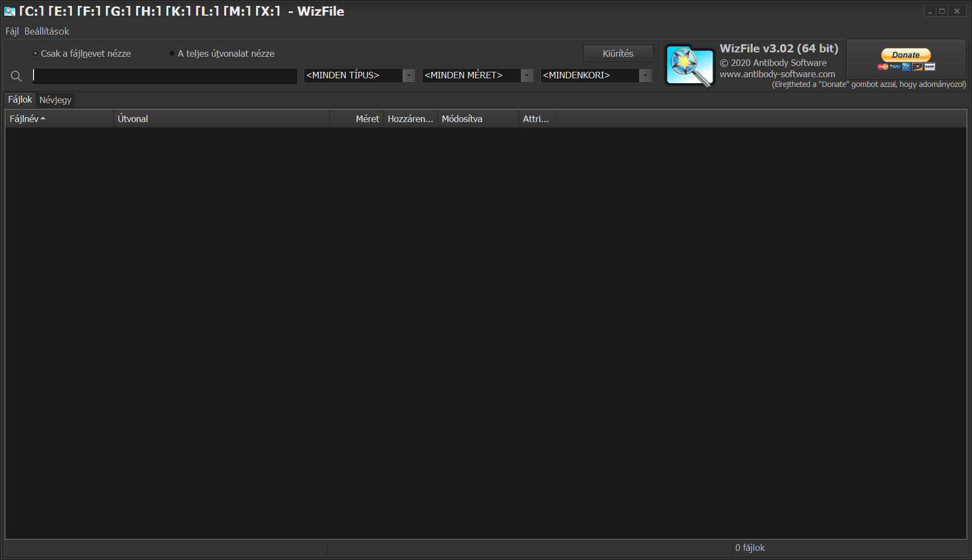Sort by the Fájlnév column header
This screenshot has width=972, height=560.
[x=24, y=119]
